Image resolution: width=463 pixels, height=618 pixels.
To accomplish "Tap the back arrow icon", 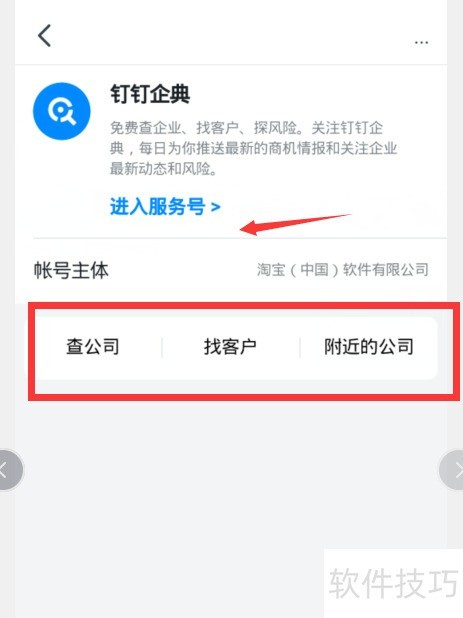I will coord(44,35).
